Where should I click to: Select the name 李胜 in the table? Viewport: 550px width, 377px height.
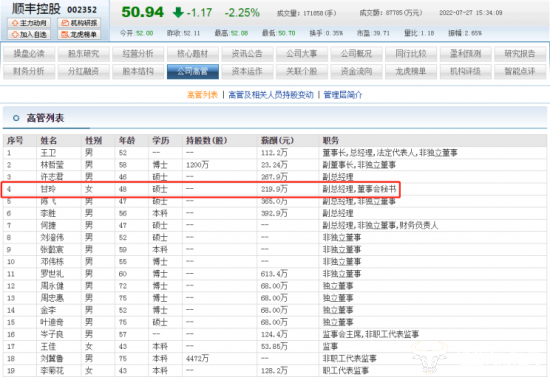[x=48, y=213]
